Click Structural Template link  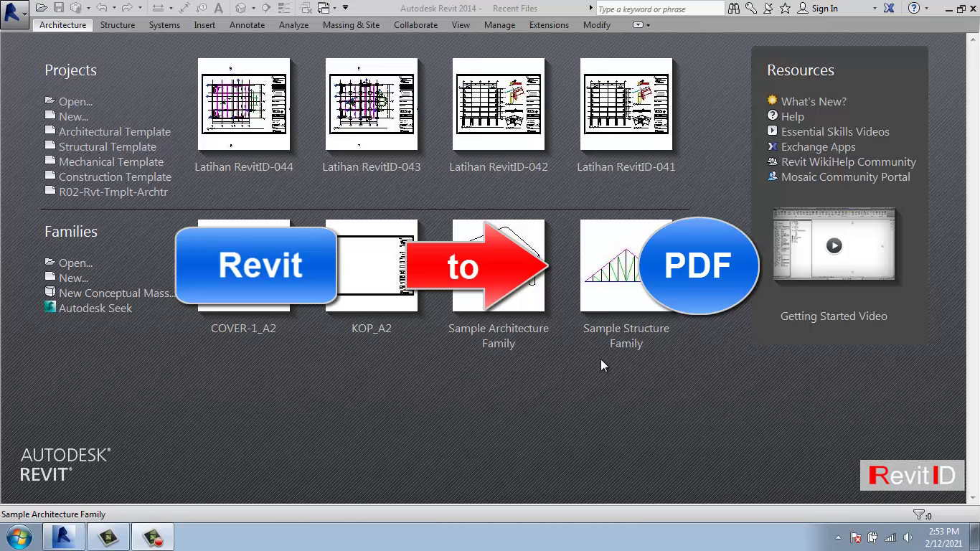coord(108,146)
